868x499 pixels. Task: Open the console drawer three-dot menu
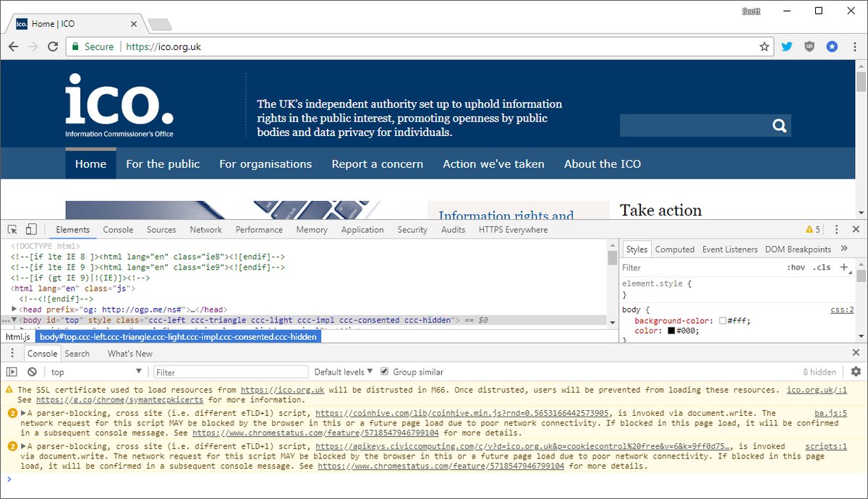pyautogui.click(x=12, y=354)
